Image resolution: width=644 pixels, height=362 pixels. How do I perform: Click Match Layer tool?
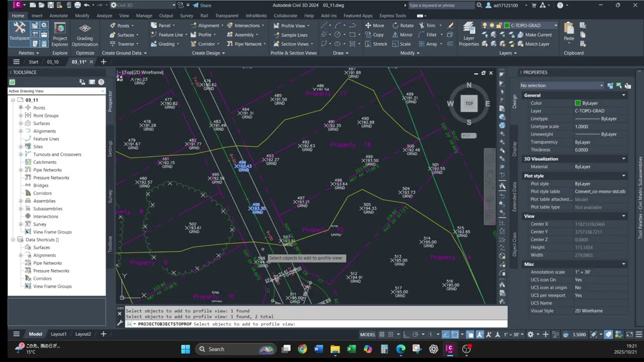click(533, 44)
